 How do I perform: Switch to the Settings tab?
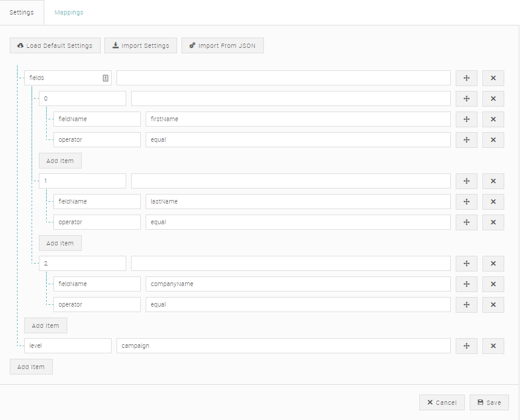coord(22,13)
